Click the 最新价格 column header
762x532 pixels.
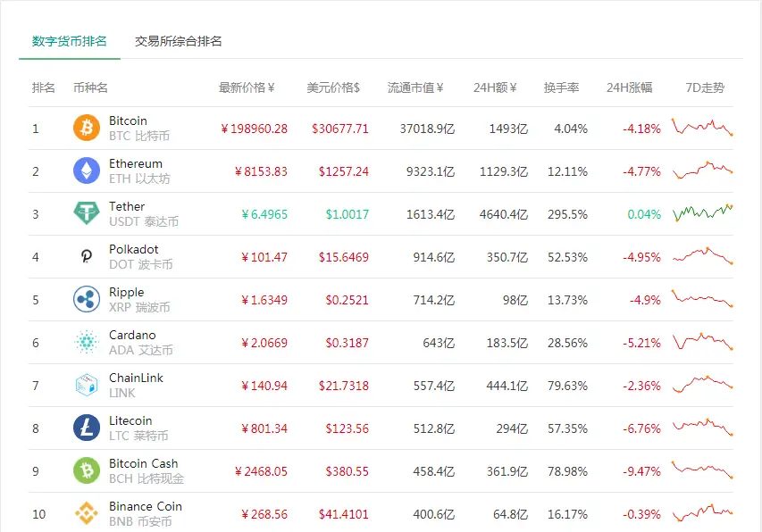247,87
